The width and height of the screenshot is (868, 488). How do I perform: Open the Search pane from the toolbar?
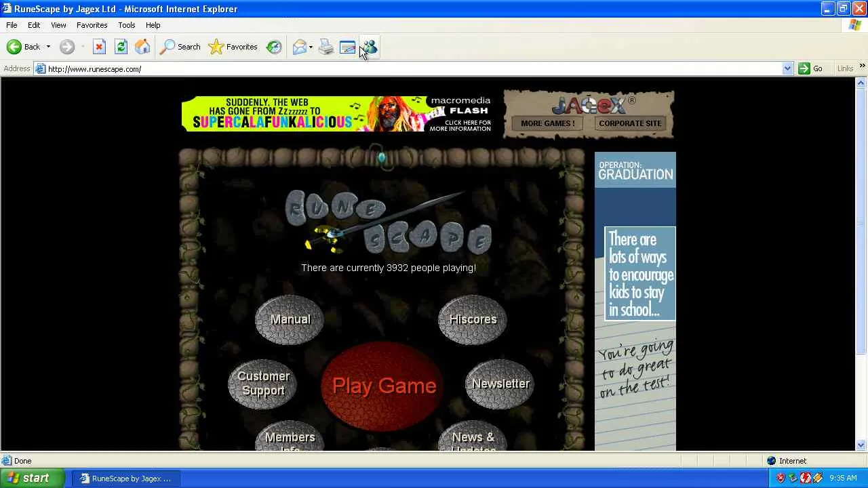tap(180, 47)
